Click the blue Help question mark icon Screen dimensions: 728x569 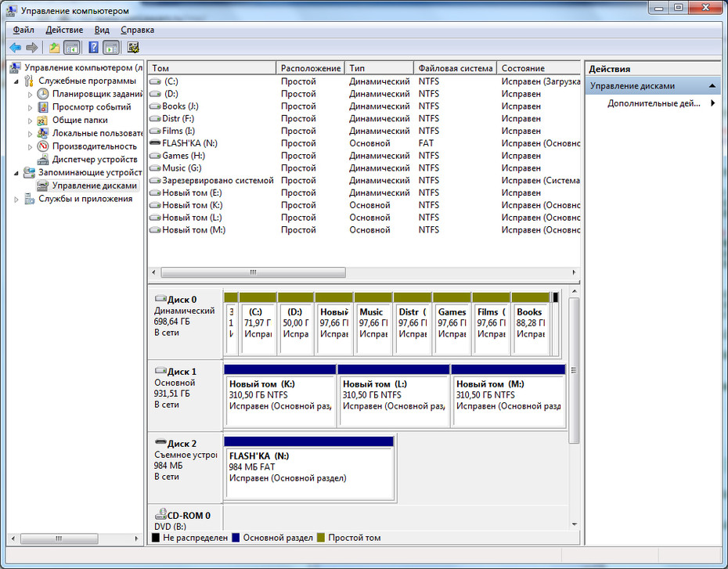(93, 47)
